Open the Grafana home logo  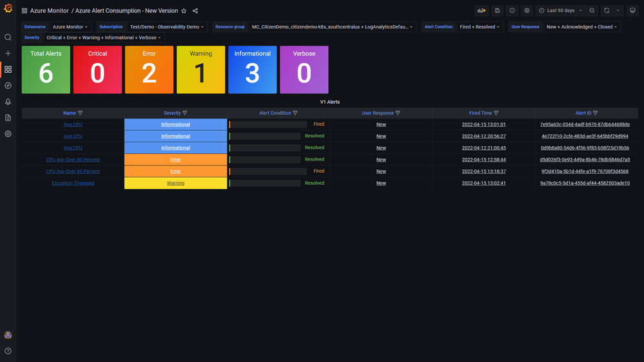click(8, 8)
